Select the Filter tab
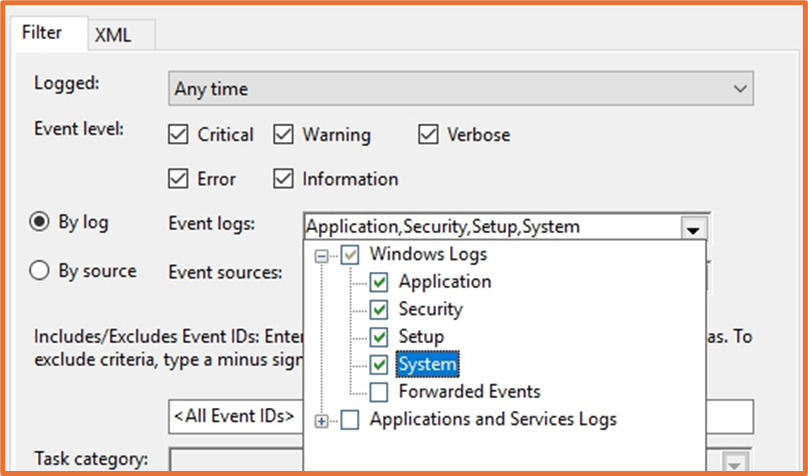The height and width of the screenshot is (476, 808). [x=49, y=32]
